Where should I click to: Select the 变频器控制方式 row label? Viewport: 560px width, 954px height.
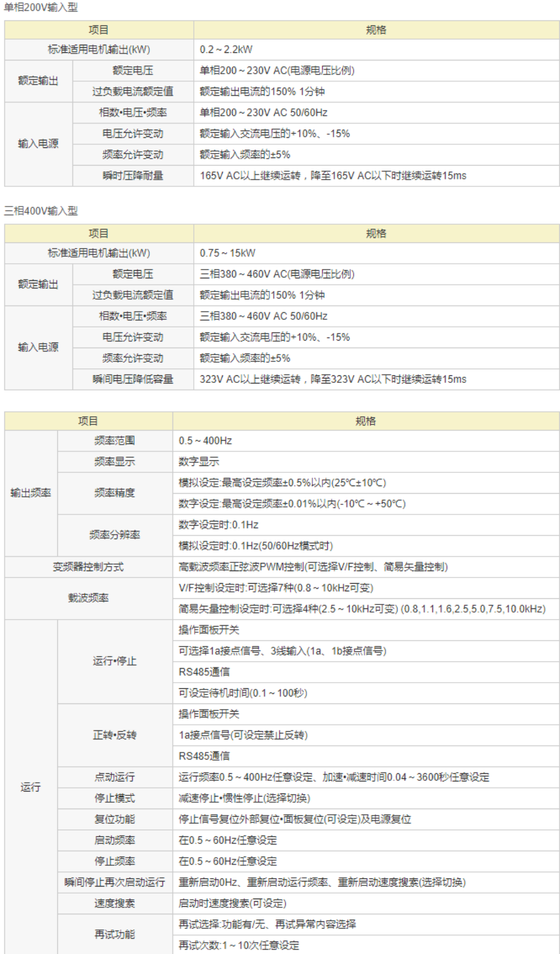click(88, 567)
